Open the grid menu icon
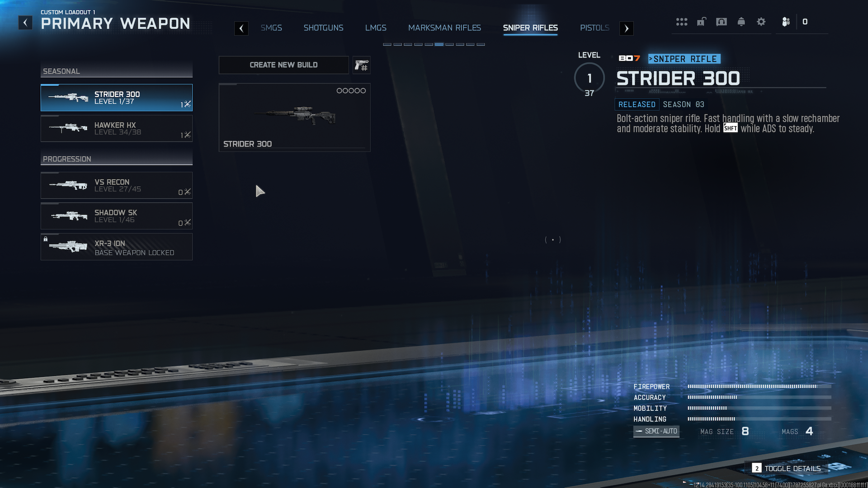 682,22
